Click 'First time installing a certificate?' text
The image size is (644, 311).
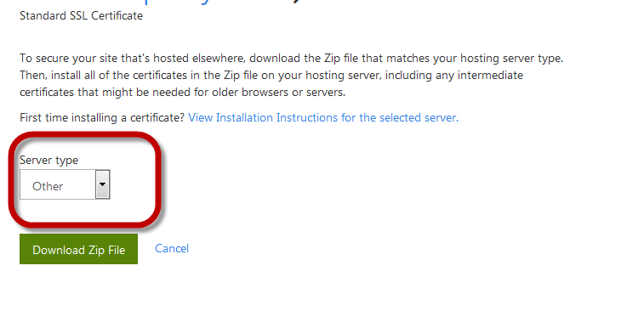click(x=102, y=118)
